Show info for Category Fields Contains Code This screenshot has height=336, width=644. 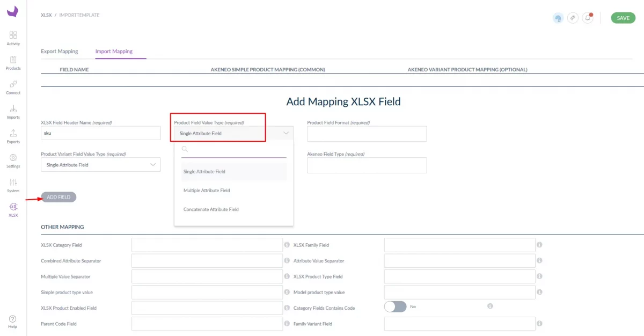pyautogui.click(x=490, y=306)
